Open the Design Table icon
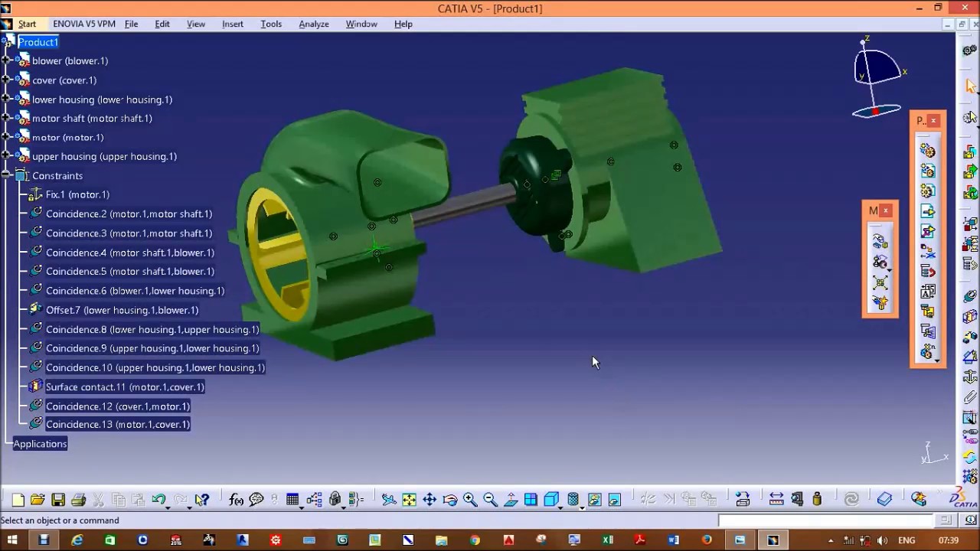The height and width of the screenshot is (551, 980). pos(292,500)
